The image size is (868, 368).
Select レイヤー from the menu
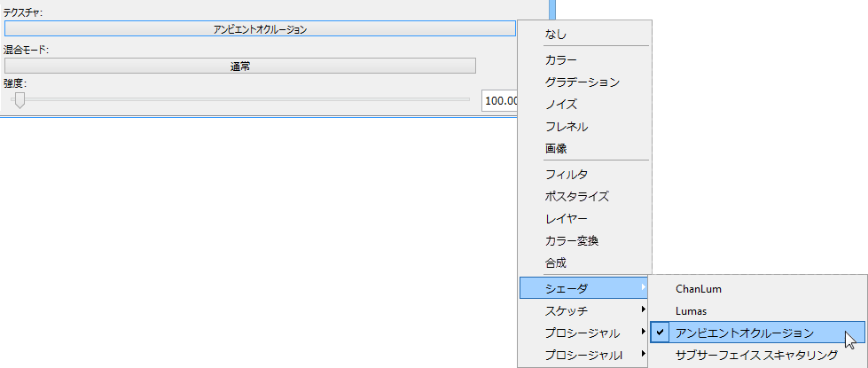coord(584,219)
